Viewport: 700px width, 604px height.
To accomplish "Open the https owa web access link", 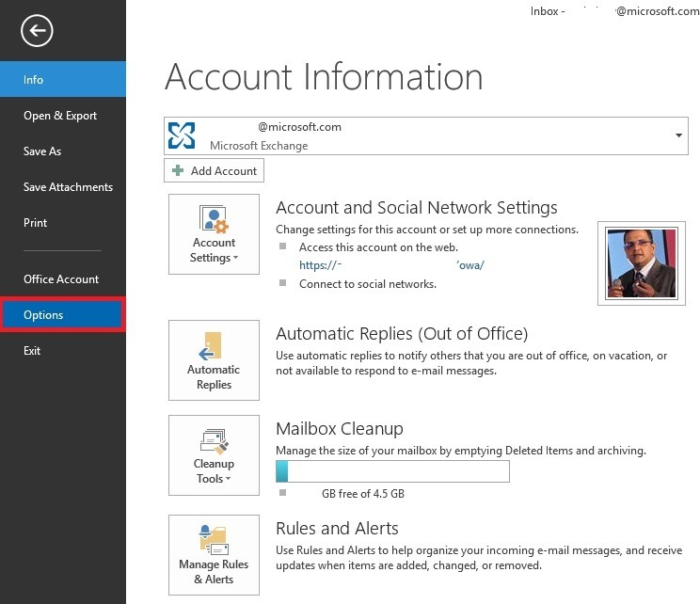I will 391,265.
